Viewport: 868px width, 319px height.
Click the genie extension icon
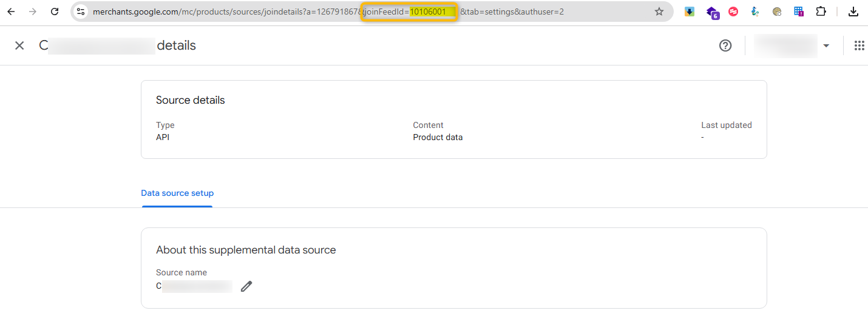click(754, 12)
